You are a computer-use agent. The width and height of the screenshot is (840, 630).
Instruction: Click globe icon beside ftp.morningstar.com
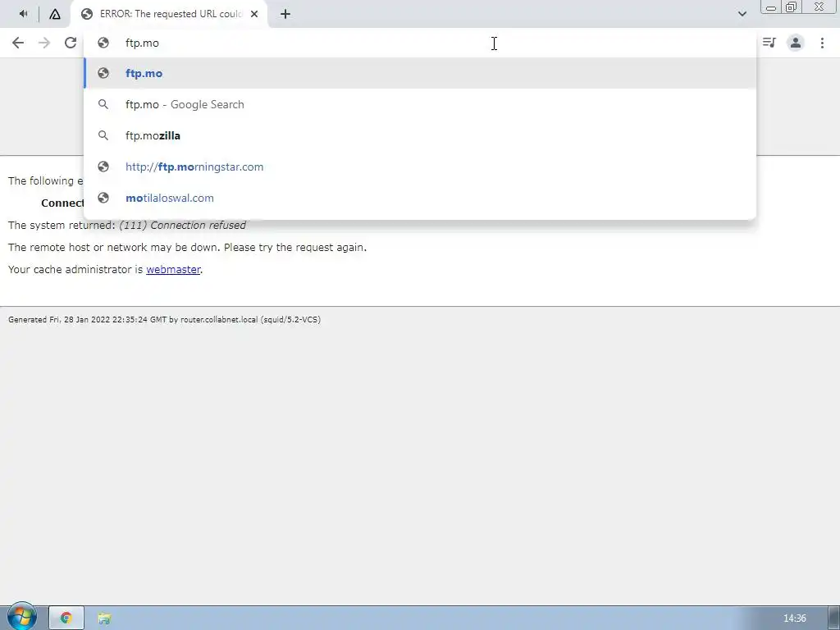point(103,167)
